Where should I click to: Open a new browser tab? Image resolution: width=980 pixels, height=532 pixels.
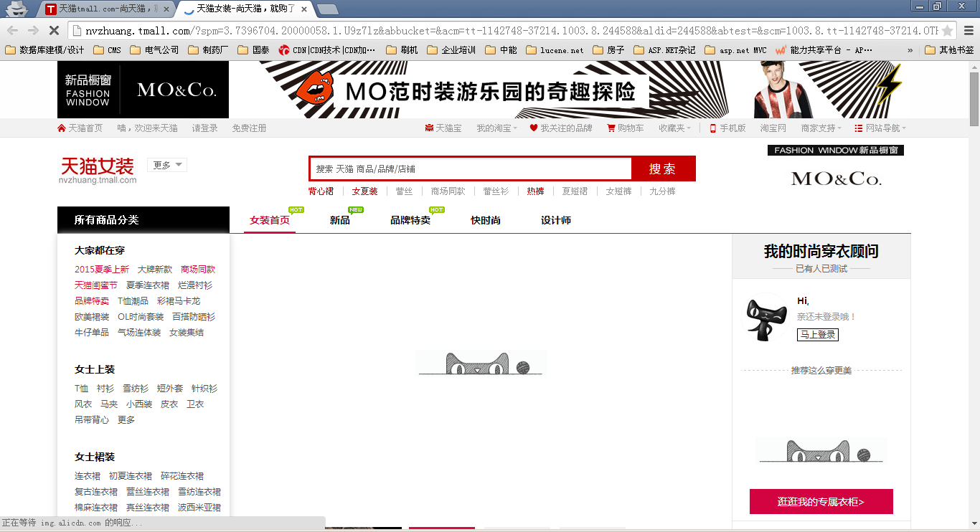[328, 9]
